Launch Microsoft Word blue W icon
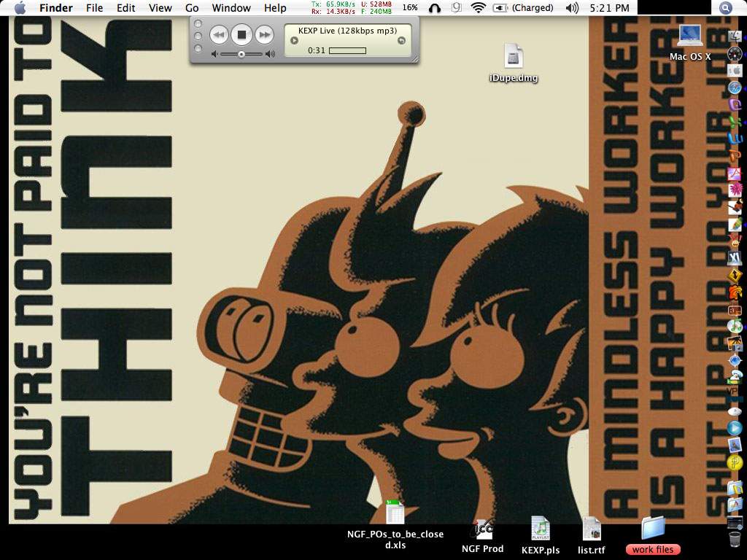This screenshot has width=747, height=560. coord(735,139)
